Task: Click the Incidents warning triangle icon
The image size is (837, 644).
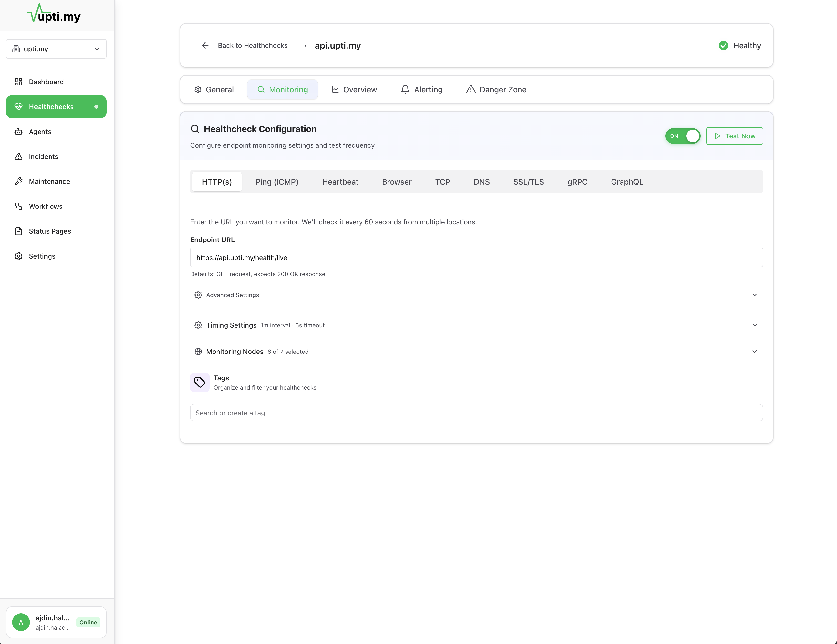Action: pyautogui.click(x=18, y=156)
